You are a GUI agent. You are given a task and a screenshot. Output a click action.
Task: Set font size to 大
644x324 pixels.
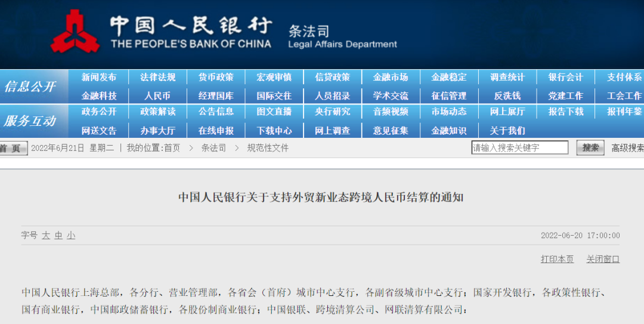46,236
